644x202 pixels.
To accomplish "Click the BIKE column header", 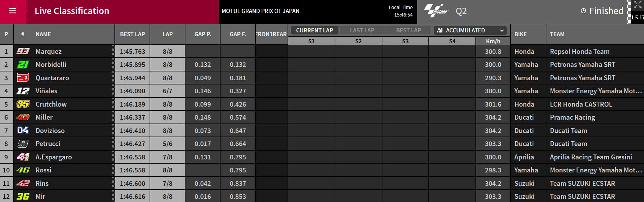I will 528,34.
